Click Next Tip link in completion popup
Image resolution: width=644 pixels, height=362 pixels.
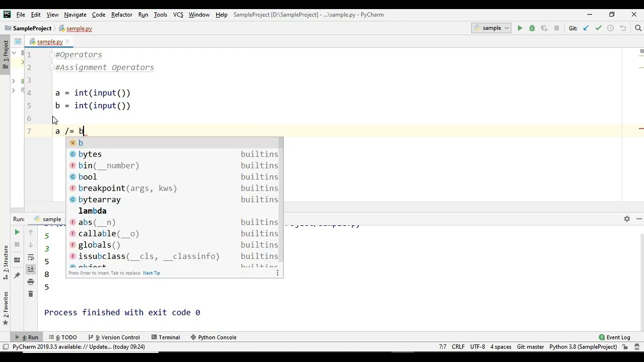coord(151,273)
